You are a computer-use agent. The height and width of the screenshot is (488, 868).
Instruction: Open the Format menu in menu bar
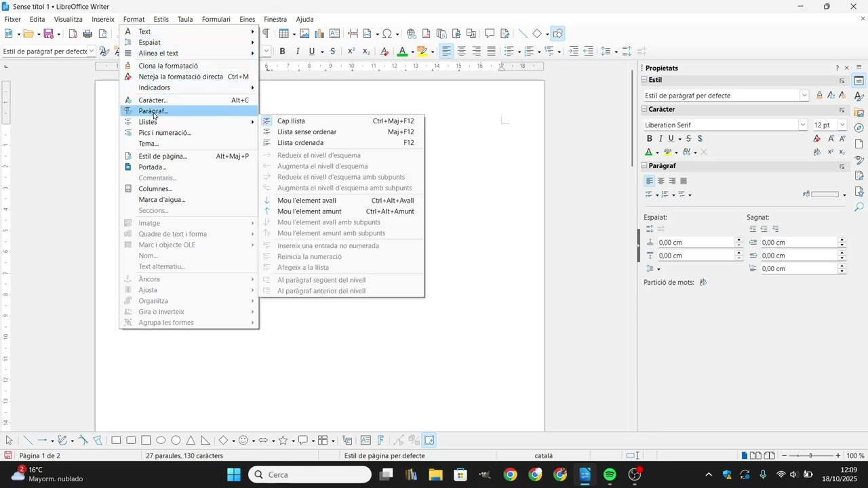(134, 19)
